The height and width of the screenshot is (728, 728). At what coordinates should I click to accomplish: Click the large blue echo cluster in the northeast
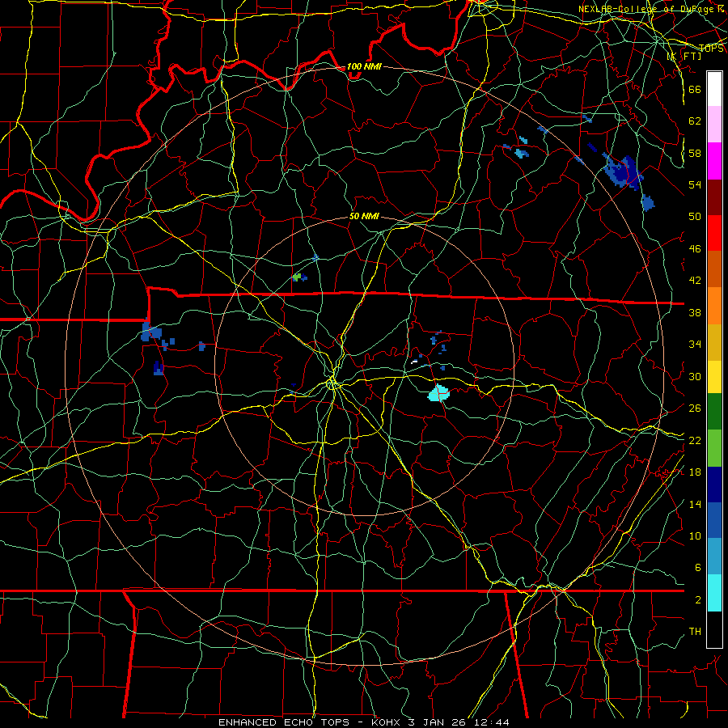623,171
